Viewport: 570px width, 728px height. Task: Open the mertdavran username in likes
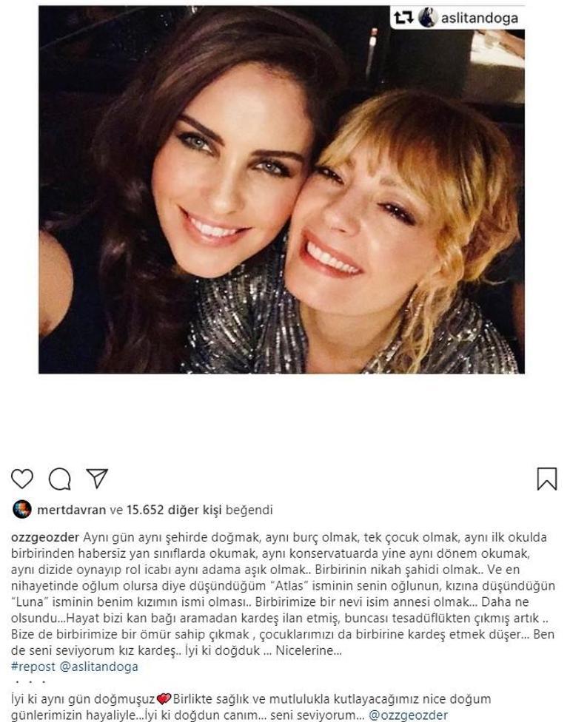pyautogui.click(x=72, y=510)
